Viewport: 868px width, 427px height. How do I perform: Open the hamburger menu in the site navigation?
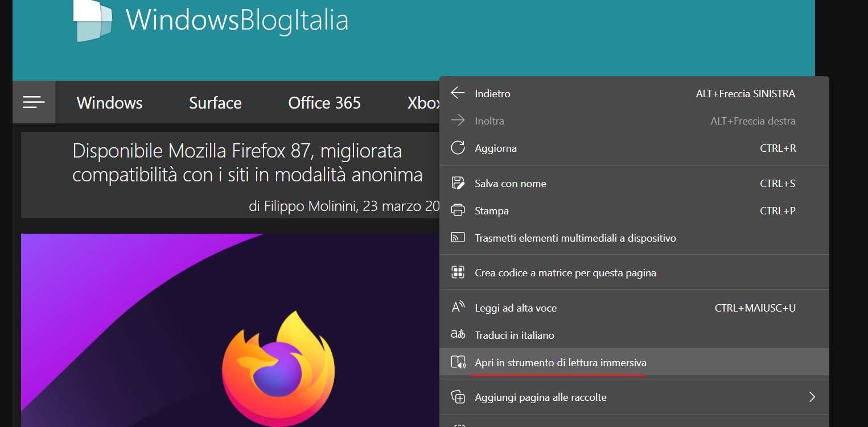coord(34,102)
